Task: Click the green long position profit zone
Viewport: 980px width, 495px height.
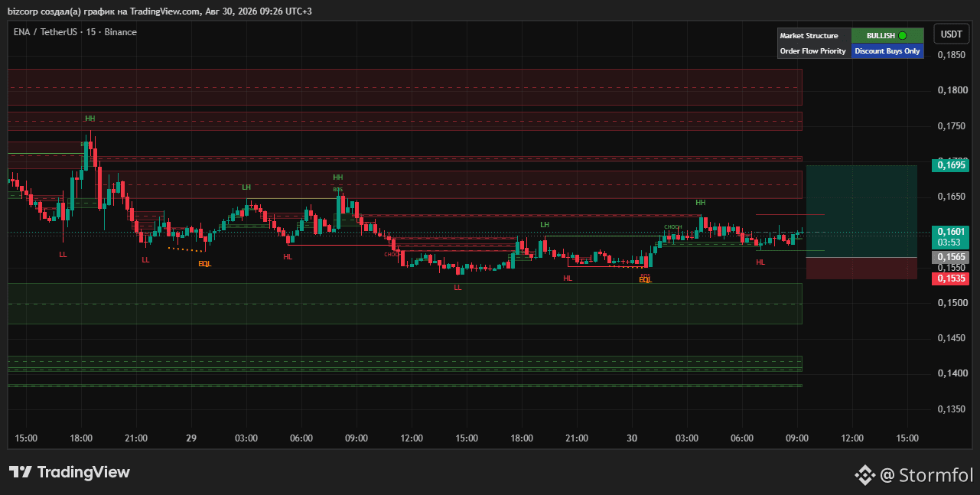Action: (861, 211)
